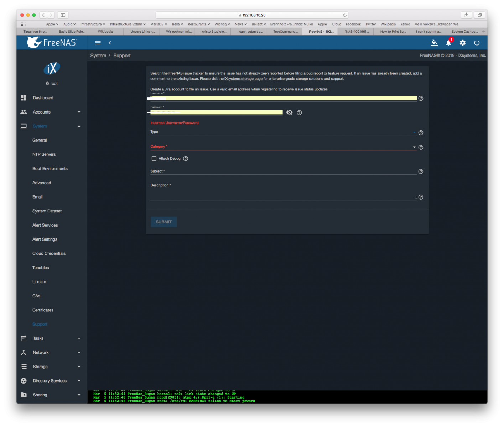Open Safari's share button
504x427 pixels.
pos(466,15)
